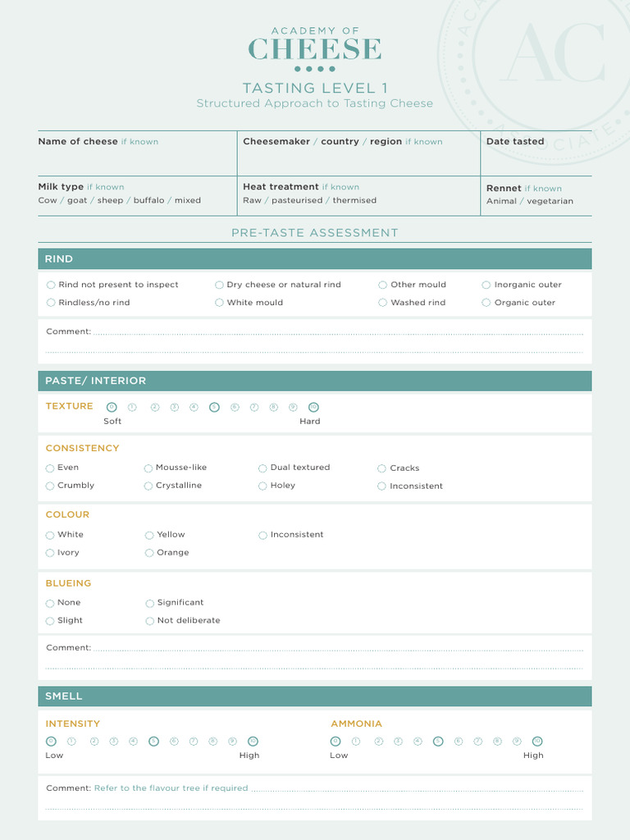
Task: Choose 'buffalo' under Milk type
Action: point(149,200)
